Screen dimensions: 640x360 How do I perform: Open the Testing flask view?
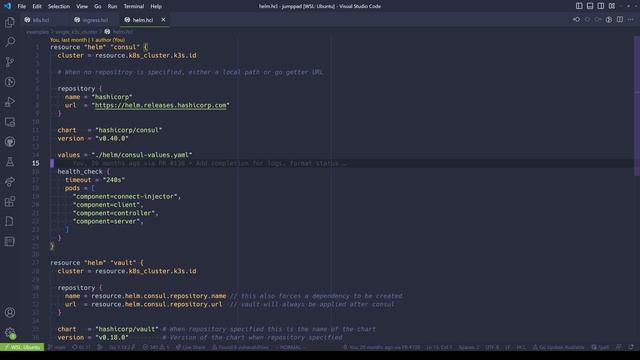tap(10, 162)
